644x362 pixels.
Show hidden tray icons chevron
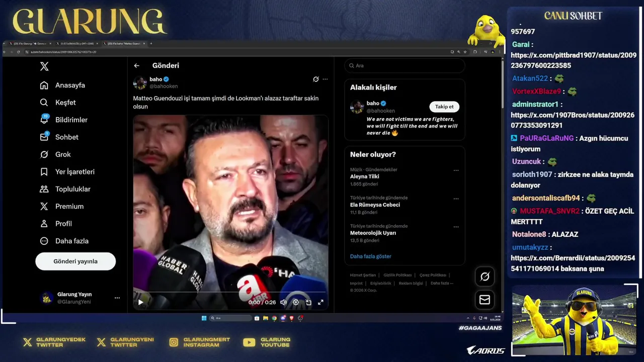coord(468,318)
